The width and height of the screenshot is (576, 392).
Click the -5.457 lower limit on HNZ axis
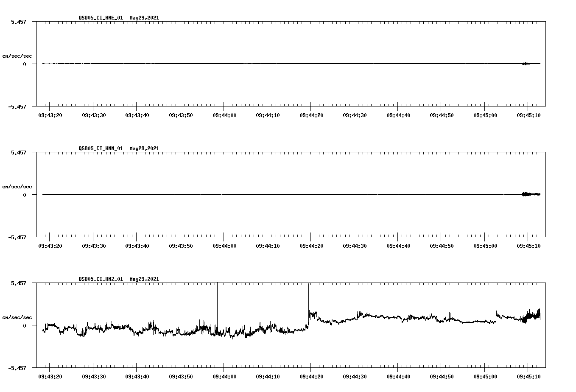(x=17, y=368)
